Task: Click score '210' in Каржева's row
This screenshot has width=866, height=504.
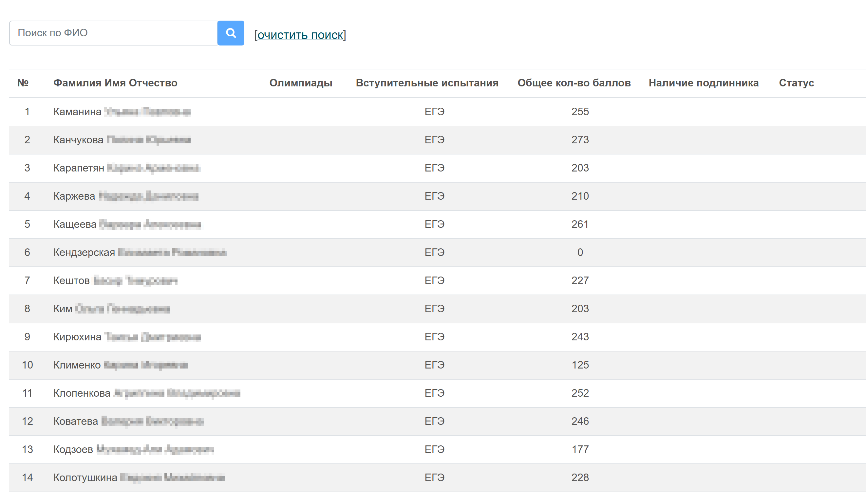Action: click(x=580, y=196)
